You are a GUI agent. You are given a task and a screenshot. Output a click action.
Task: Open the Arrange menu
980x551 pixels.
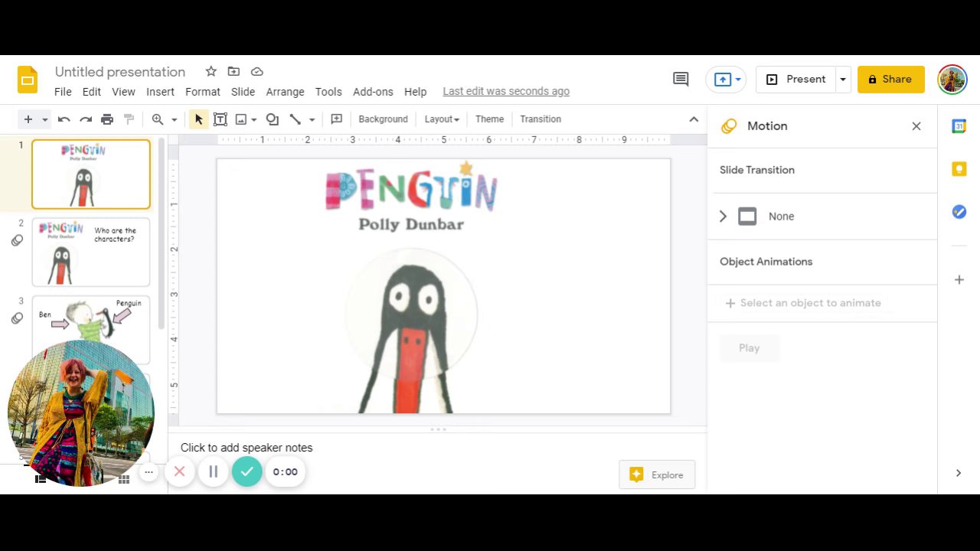pos(285,92)
